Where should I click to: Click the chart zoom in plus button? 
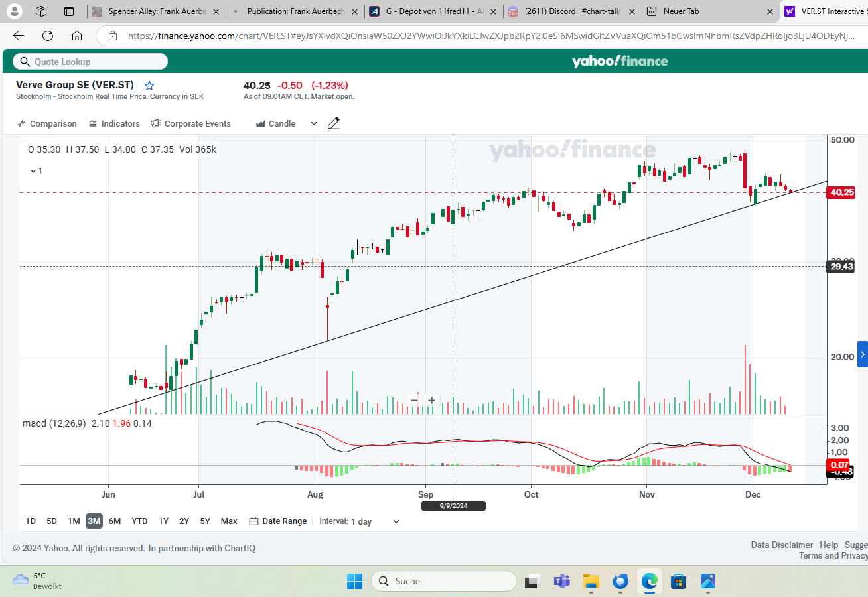pos(431,400)
